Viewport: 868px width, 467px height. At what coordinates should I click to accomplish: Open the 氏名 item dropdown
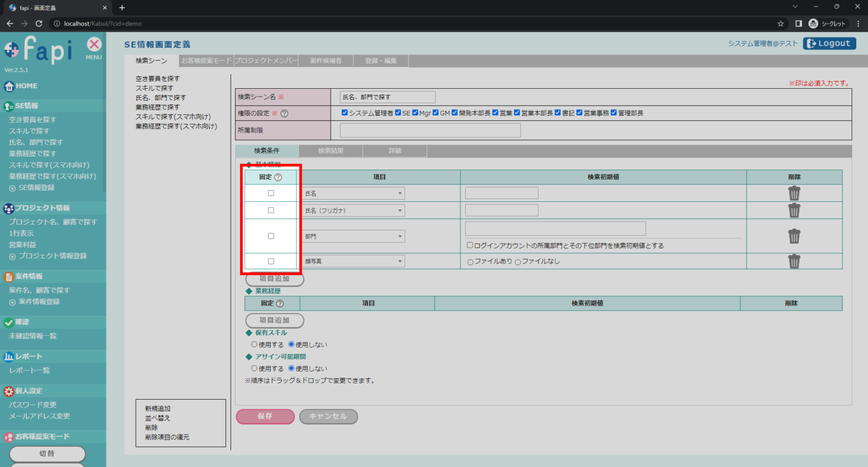pyautogui.click(x=353, y=193)
